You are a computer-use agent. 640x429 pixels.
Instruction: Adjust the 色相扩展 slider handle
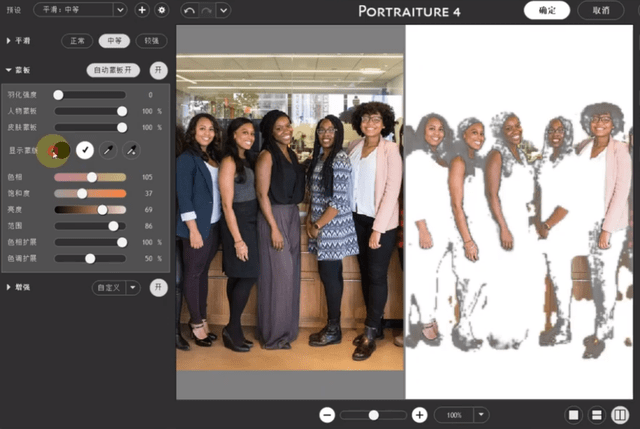(122, 242)
